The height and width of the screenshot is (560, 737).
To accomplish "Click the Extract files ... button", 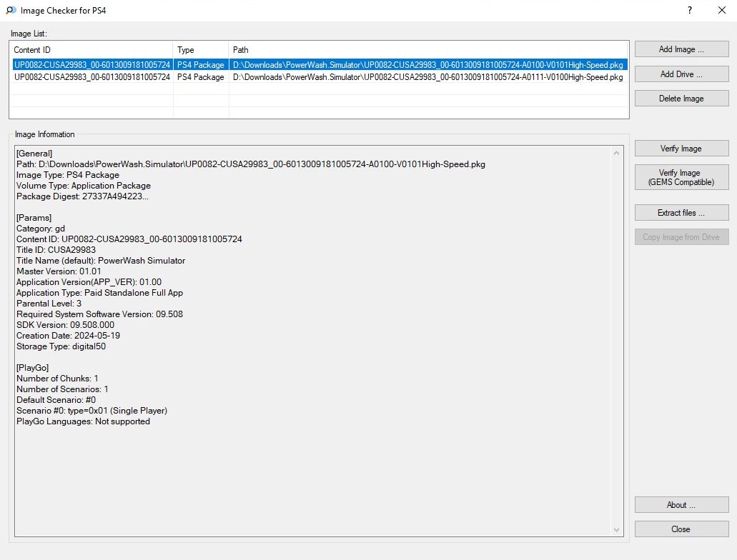I will pyautogui.click(x=681, y=213).
